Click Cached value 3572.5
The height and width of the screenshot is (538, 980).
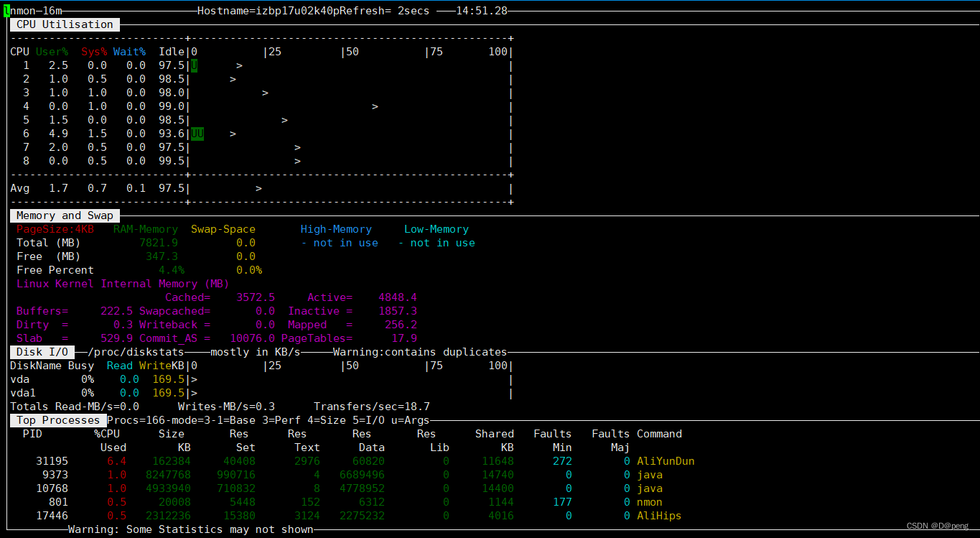(x=256, y=297)
